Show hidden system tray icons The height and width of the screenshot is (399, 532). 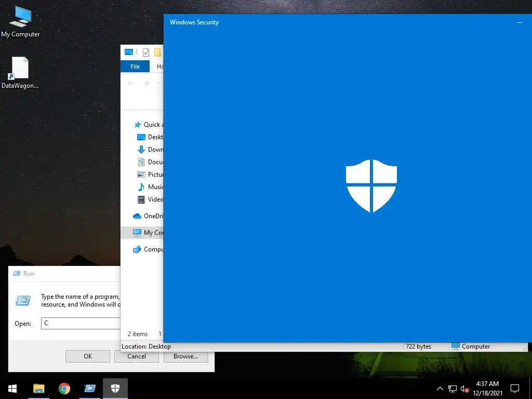pos(440,389)
